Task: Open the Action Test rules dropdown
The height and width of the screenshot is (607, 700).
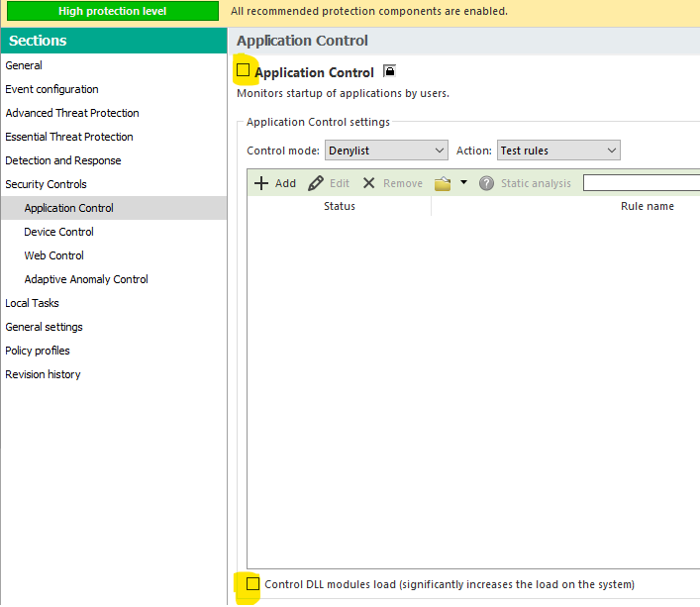Action: [557, 151]
